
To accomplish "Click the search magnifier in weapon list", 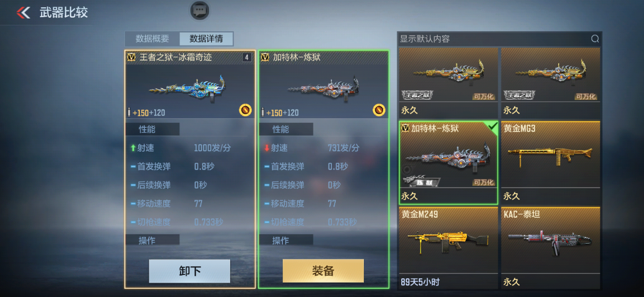I will click(x=594, y=39).
